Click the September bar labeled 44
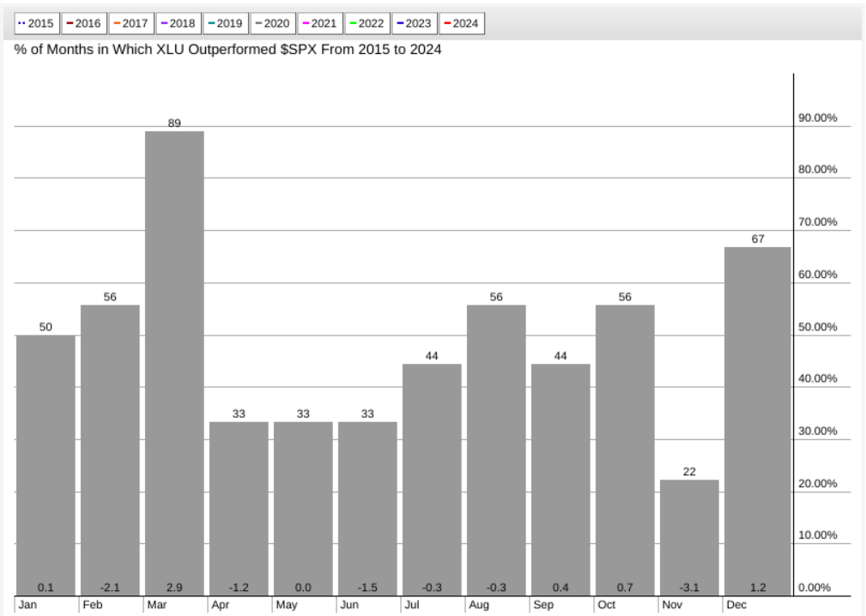866x616 pixels. (560, 480)
